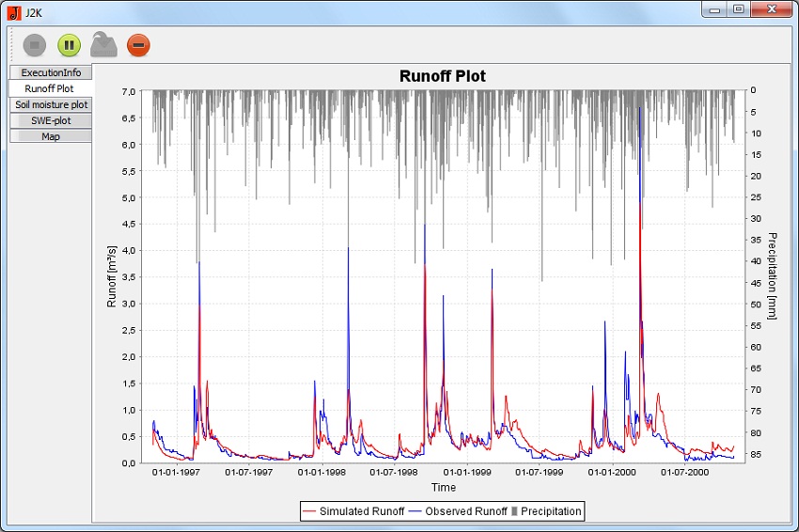
Task: Minimize the J2K window
Action: click(715, 9)
